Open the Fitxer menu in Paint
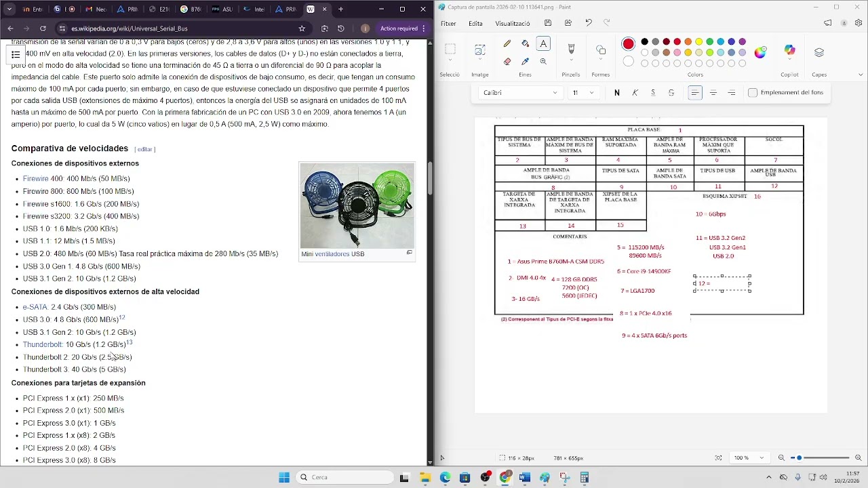 [448, 23]
